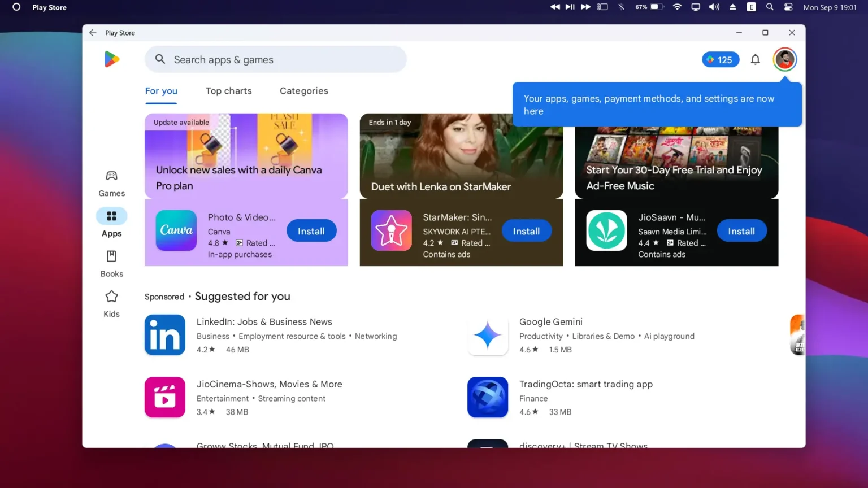The width and height of the screenshot is (868, 488).
Task: Open TradingOcta: smart trading app title
Action: (x=586, y=384)
